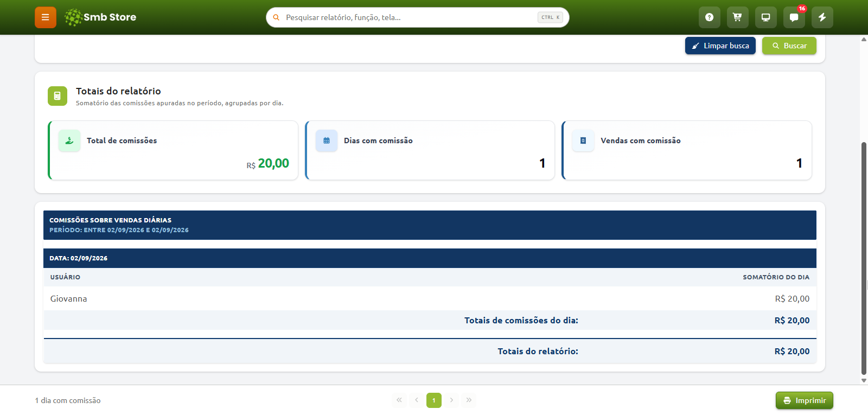Image resolution: width=868 pixels, height=415 pixels.
Task: Click the Dias com comissão calendar icon
Action: (x=327, y=141)
